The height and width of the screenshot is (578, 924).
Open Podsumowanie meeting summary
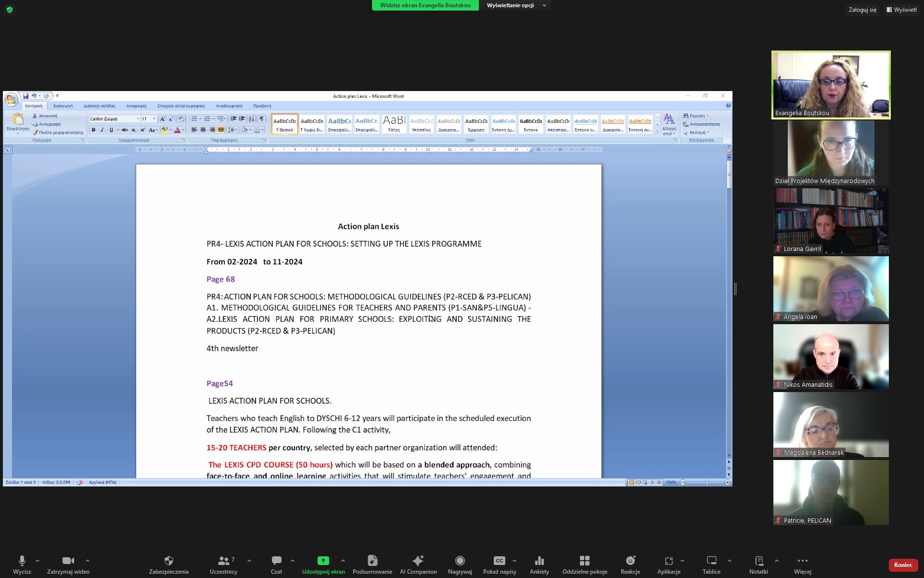pyautogui.click(x=372, y=564)
